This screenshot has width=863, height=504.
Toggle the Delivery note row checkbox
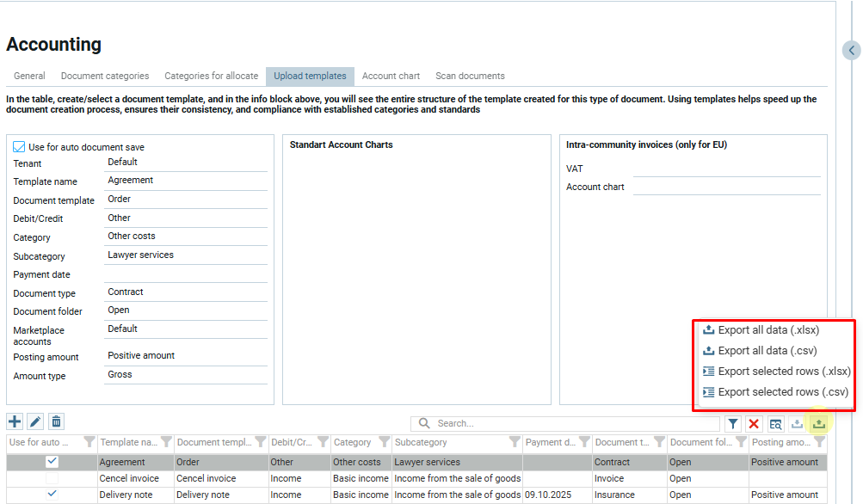pos(52,494)
